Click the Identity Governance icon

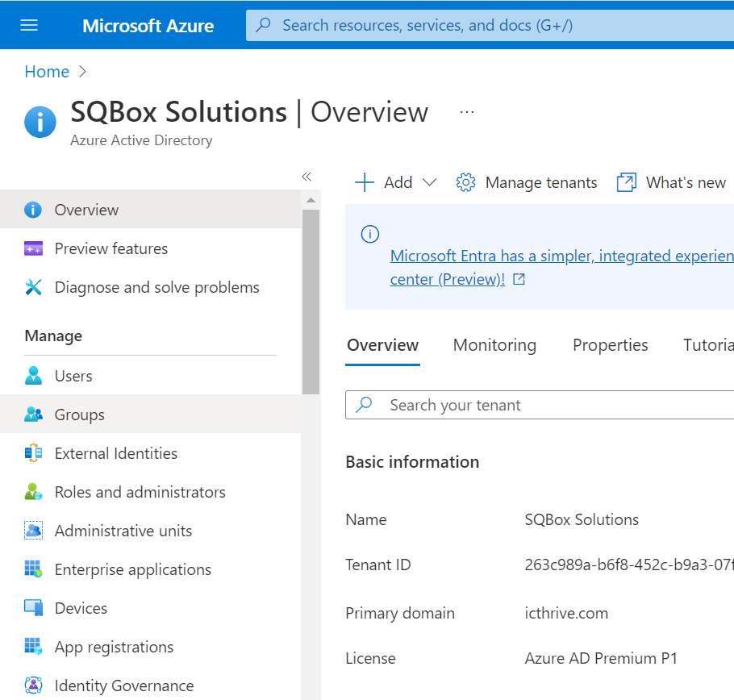click(x=33, y=685)
